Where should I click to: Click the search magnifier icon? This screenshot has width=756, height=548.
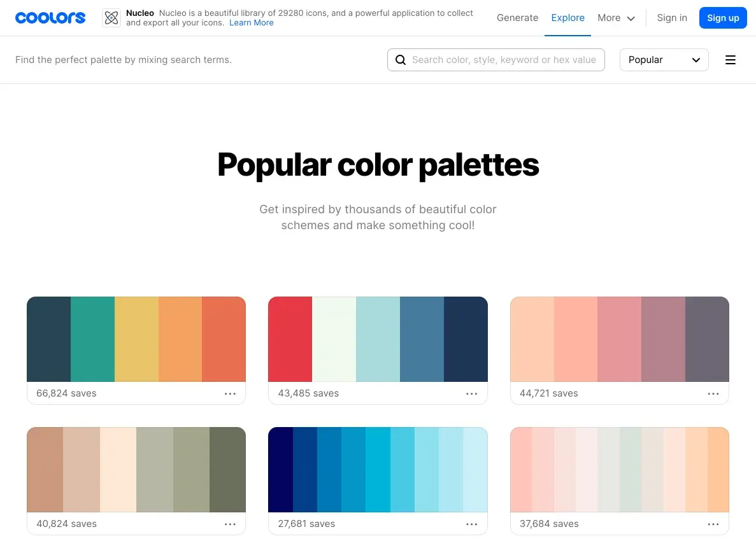(x=401, y=60)
